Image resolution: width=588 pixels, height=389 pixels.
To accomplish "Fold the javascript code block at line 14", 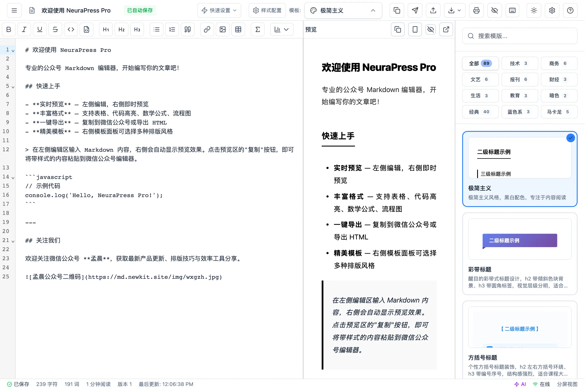I will [13, 178].
